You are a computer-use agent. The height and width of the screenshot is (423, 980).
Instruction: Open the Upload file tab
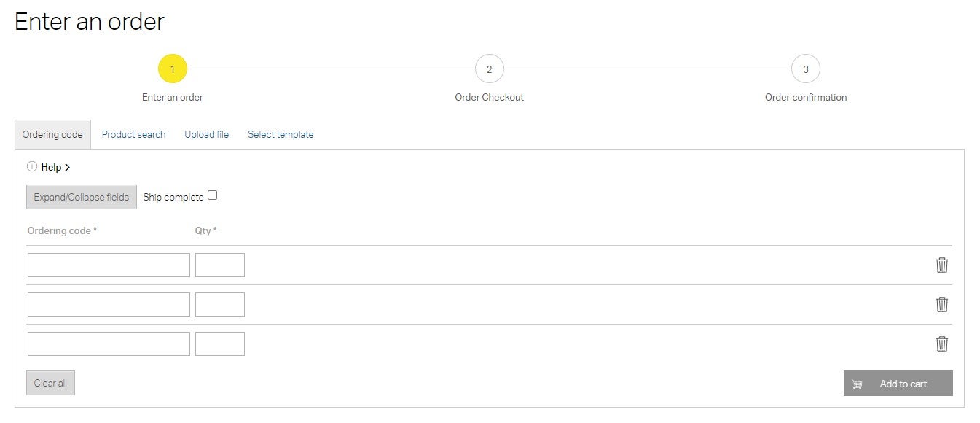click(x=206, y=134)
